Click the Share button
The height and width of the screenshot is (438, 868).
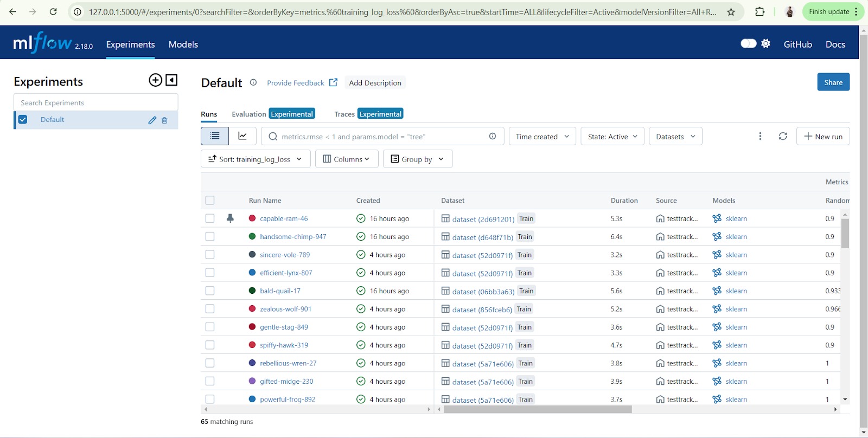click(833, 82)
